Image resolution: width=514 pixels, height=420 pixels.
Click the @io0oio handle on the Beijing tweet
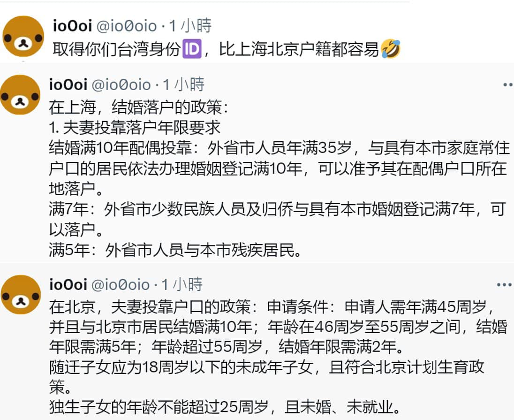tap(120, 285)
